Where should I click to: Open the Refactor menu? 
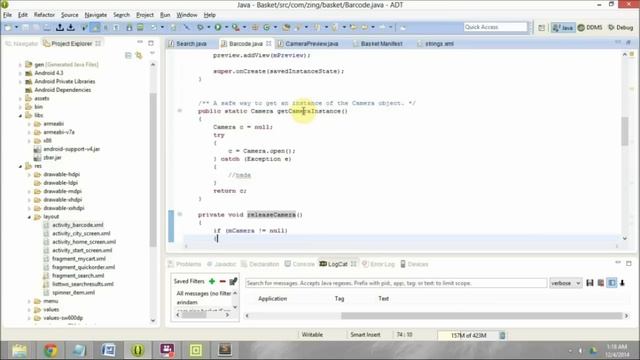click(x=44, y=15)
